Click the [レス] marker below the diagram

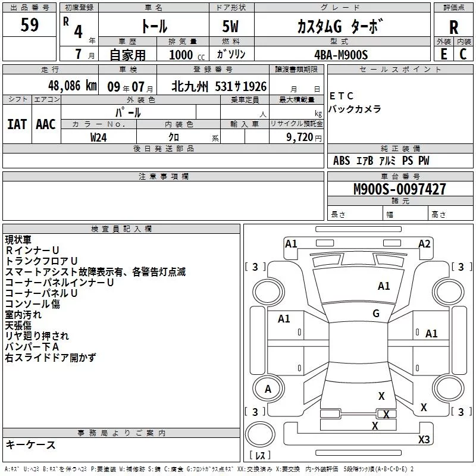pos(260,456)
